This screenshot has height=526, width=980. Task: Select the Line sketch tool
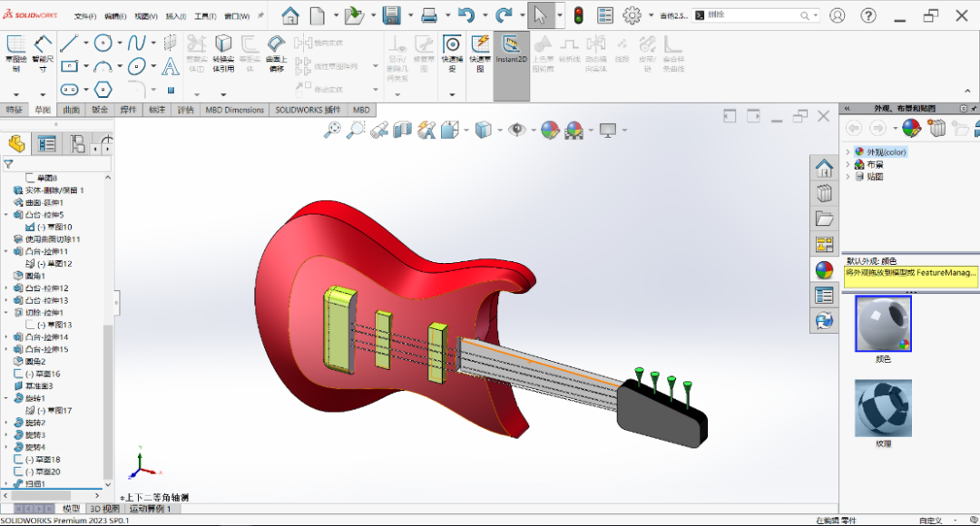pyautogui.click(x=69, y=44)
